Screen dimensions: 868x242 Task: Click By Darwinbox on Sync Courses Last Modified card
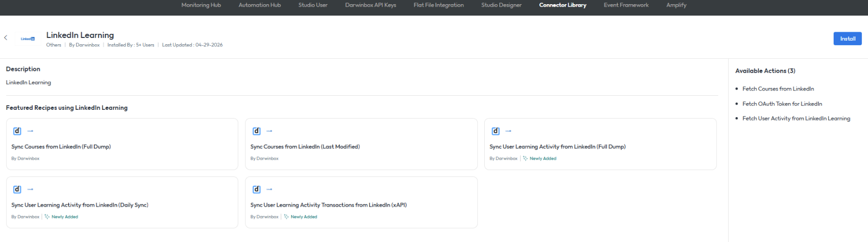coord(264,159)
